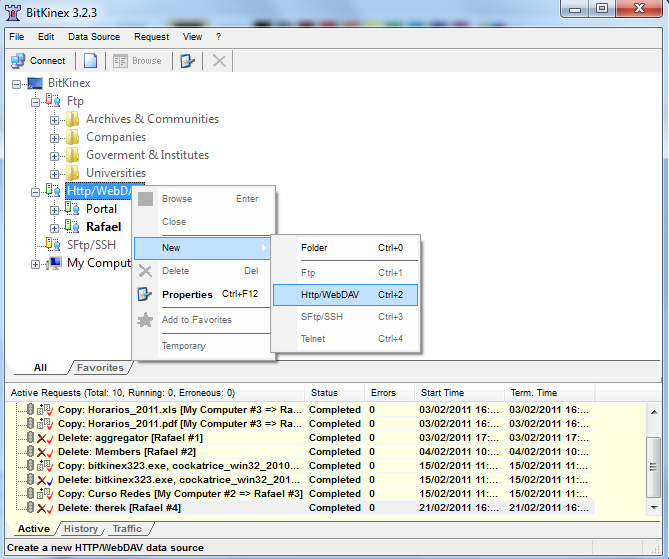Click the Connect toolbar icon
Viewport: 669px width, 559px height.
pos(18,61)
